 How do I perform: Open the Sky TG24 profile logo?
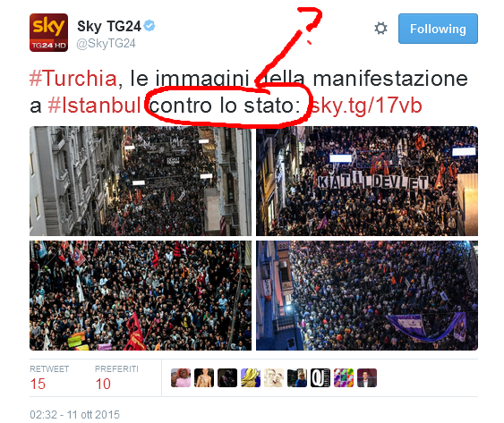pyautogui.click(x=48, y=32)
